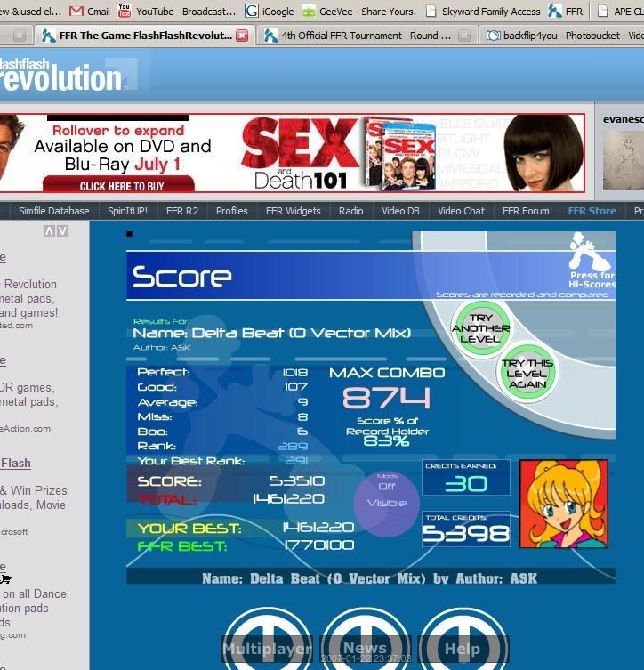This screenshot has width=644, height=670.
Task: Switch to 4th Official FFR Tournament tab
Action: click(x=360, y=36)
